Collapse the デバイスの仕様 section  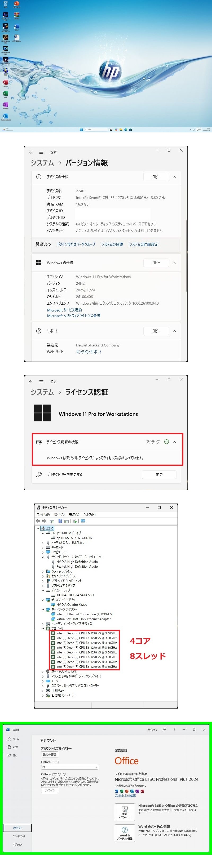coord(174,177)
